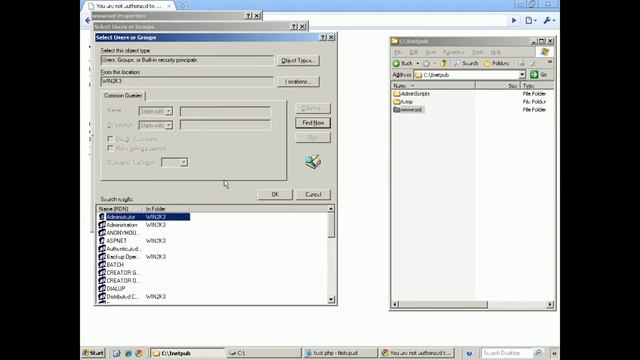
Task: Select the temp folder in Explorer
Action: (403, 102)
